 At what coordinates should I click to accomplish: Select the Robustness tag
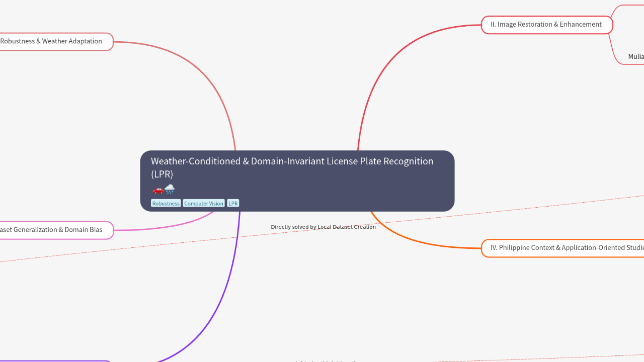coord(166,204)
